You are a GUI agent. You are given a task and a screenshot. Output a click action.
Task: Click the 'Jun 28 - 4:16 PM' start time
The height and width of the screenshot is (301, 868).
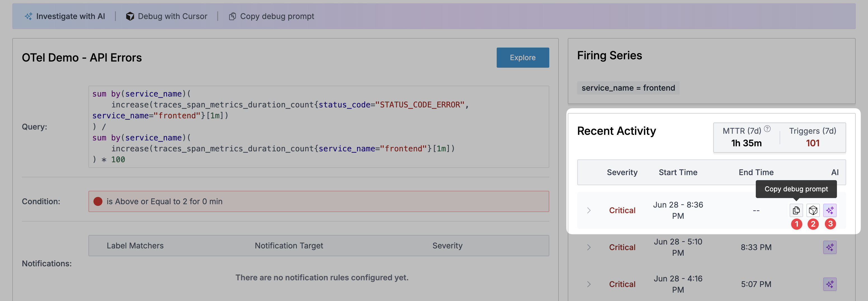678,284
